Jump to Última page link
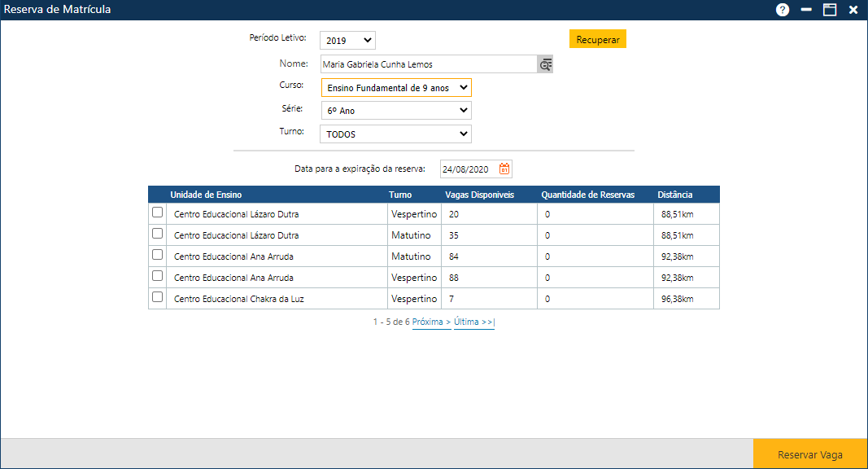The width and height of the screenshot is (868, 469). click(x=473, y=322)
